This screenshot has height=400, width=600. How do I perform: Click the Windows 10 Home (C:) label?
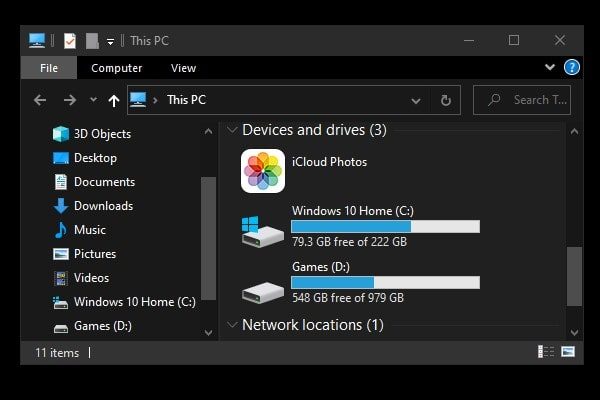pyautogui.click(x=353, y=211)
